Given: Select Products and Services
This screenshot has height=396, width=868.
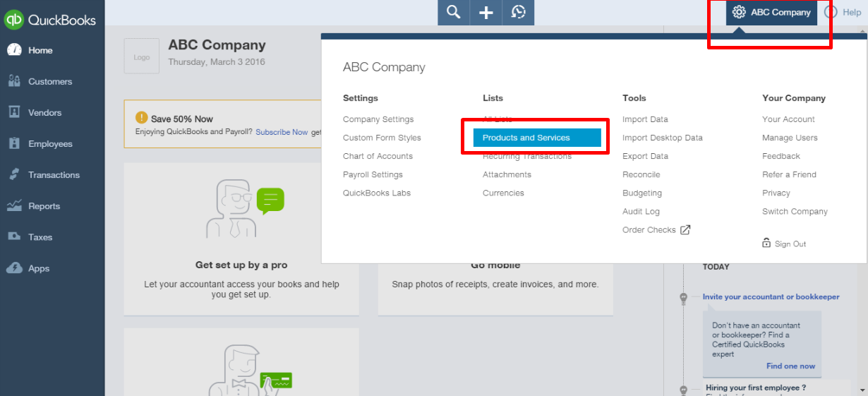Looking at the screenshot, I should click(x=537, y=138).
